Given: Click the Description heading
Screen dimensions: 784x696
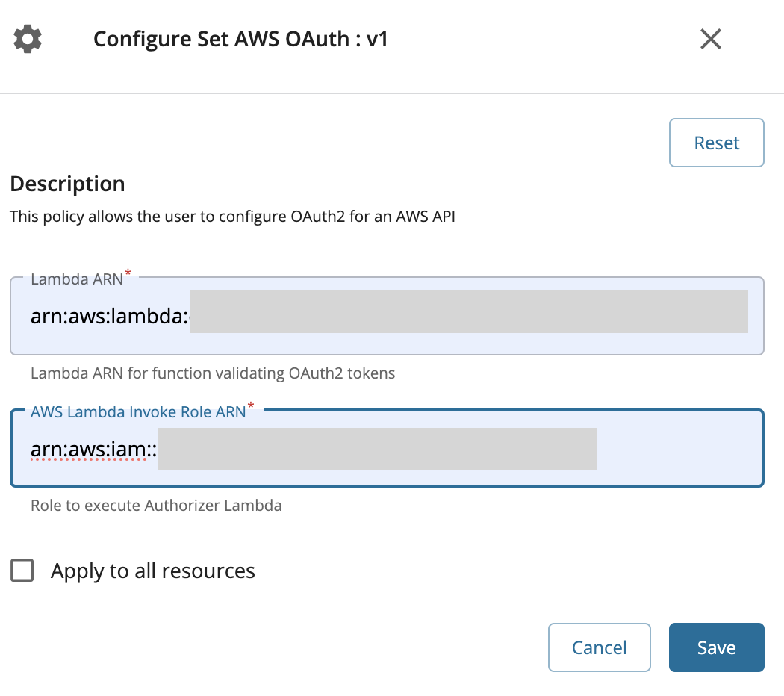Looking at the screenshot, I should tap(67, 184).
